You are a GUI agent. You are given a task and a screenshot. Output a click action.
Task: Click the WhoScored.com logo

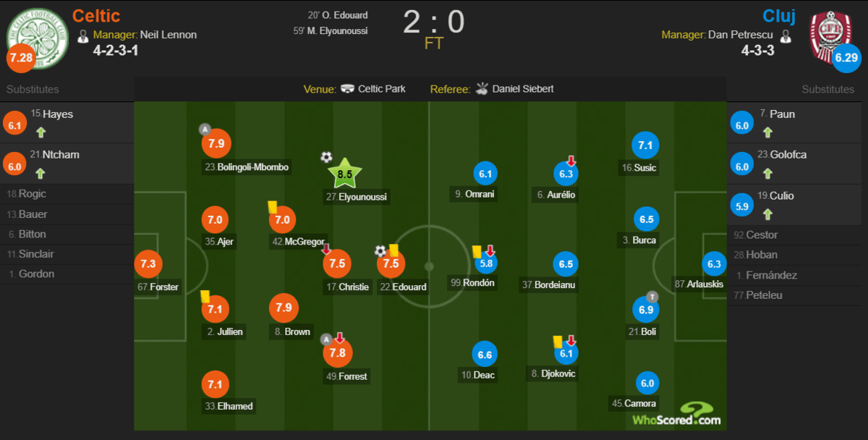pyautogui.click(x=677, y=414)
